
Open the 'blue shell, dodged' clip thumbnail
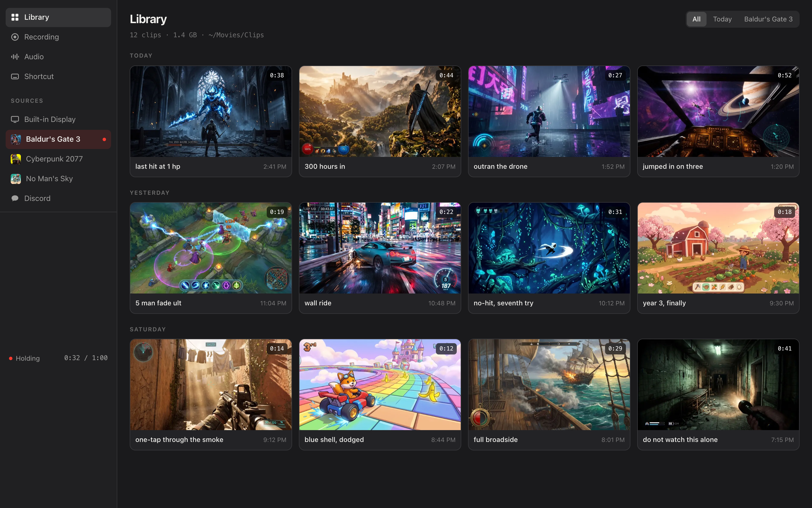pyautogui.click(x=380, y=385)
